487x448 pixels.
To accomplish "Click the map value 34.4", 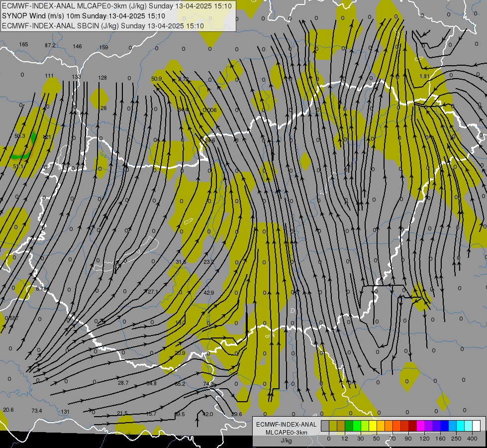I will tap(183, 110).
